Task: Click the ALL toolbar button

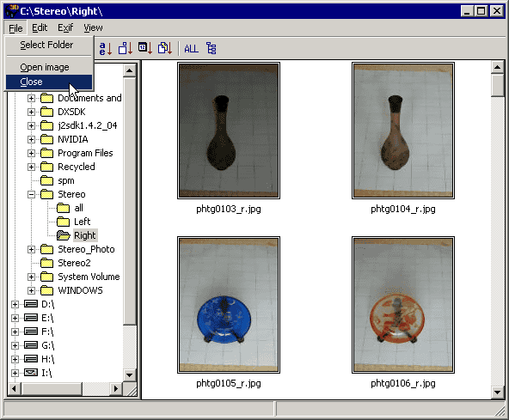Action: 191,49
